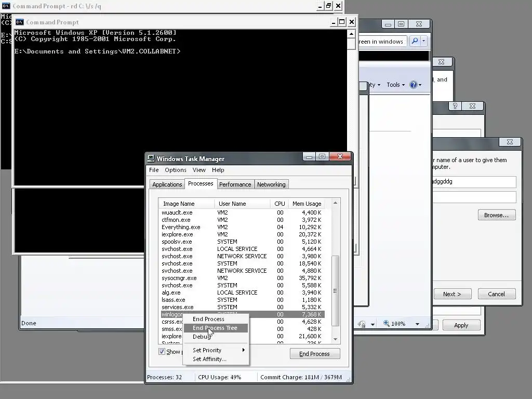532x399 pixels.
Task: Click the Task Manager title bar icon
Action: (151, 158)
